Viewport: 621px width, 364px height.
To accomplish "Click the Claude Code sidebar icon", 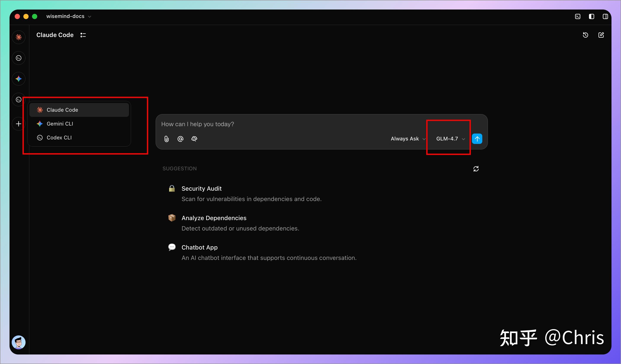I will point(18,37).
